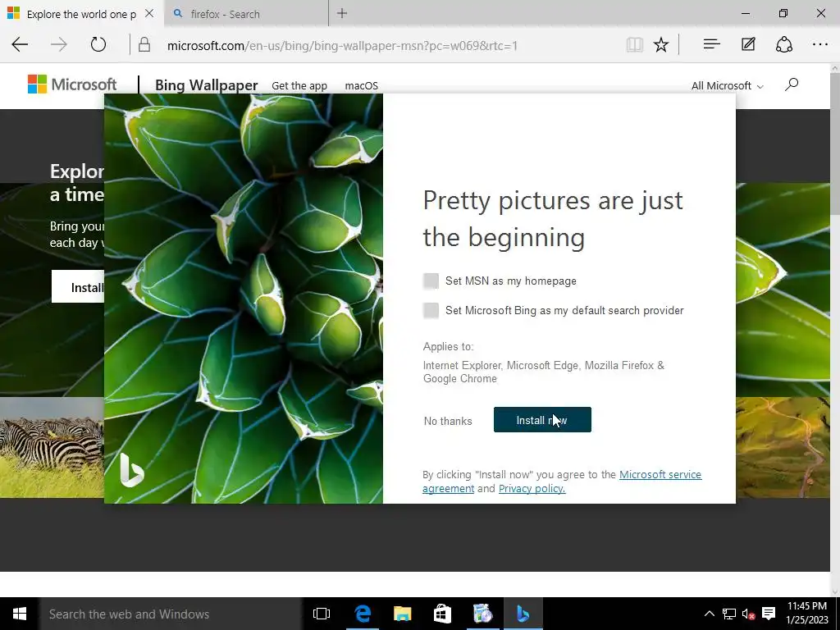Click the page vertical scrollbar thumb
The width and height of the screenshot is (840, 630).
pyautogui.click(x=834, y=144)
